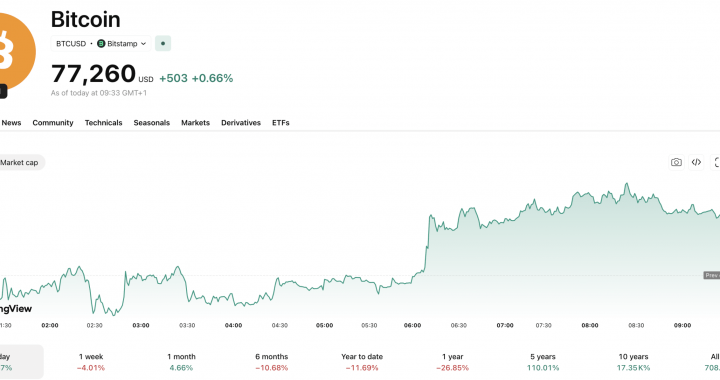Click the orange Bitcoin logo

(16, 50)
